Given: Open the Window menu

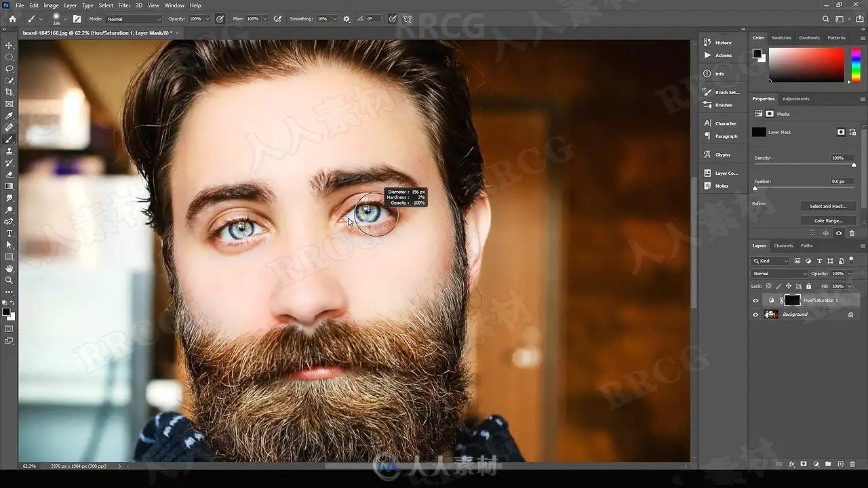Looking at the screenshot, I should click(174, 5).
